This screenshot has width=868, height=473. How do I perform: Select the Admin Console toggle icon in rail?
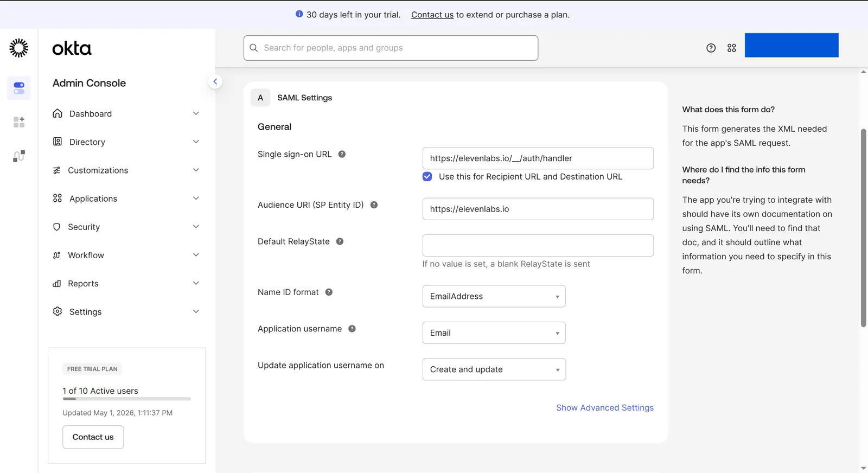coord(19,88)
